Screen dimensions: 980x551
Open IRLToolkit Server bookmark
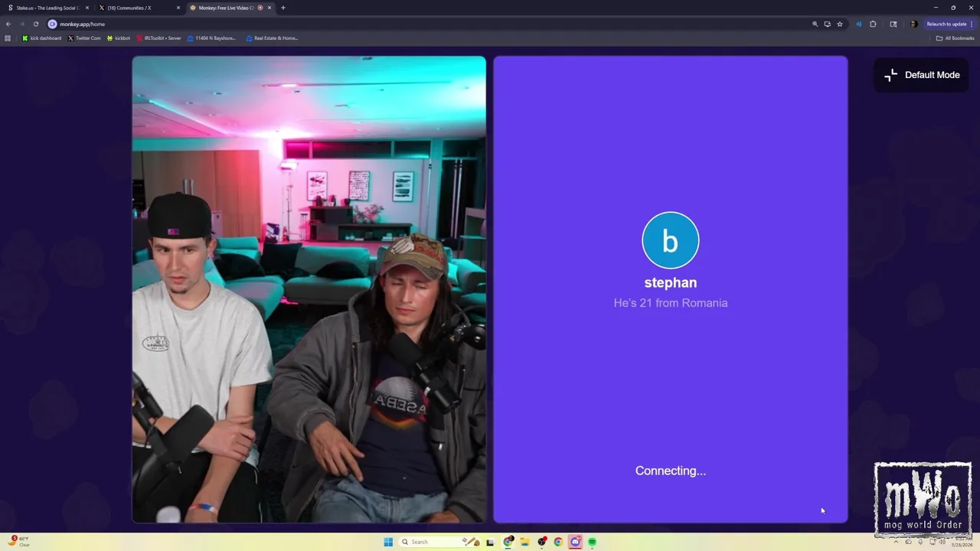(159, 38)
